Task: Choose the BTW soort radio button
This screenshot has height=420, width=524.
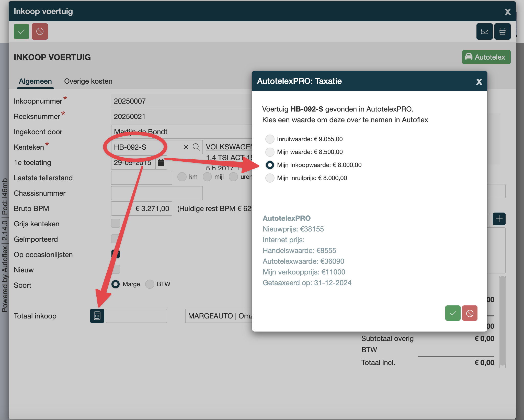Action: (x=150, y=284)
